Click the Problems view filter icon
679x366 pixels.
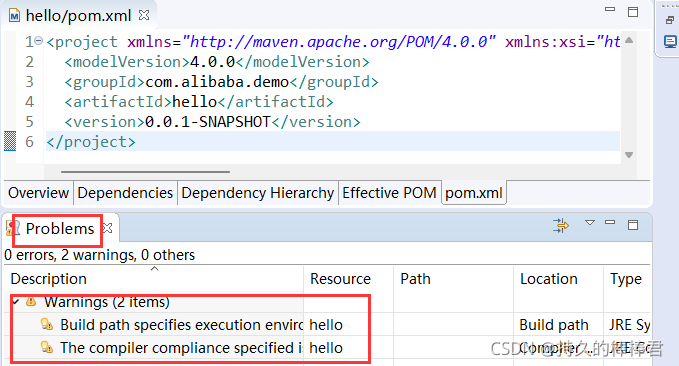point(561,225)
